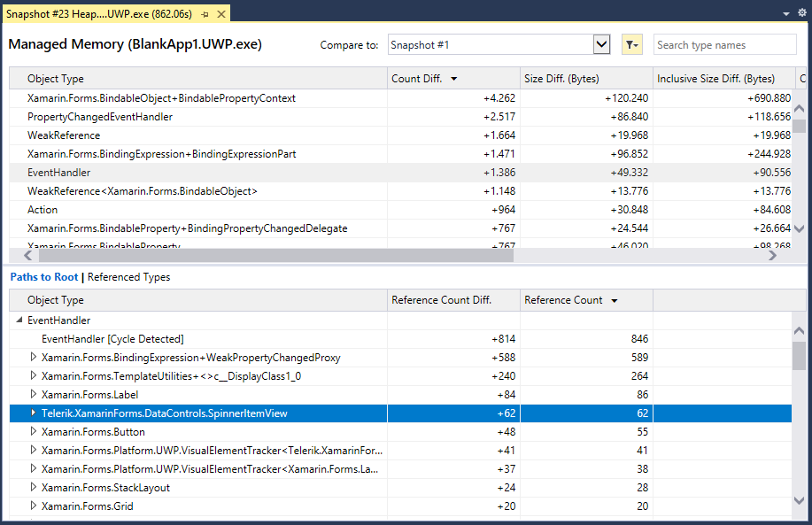812x525 pixels.
Task: Select the Xamarin.Forms.Grid tree row
Action: click(400, 507)
